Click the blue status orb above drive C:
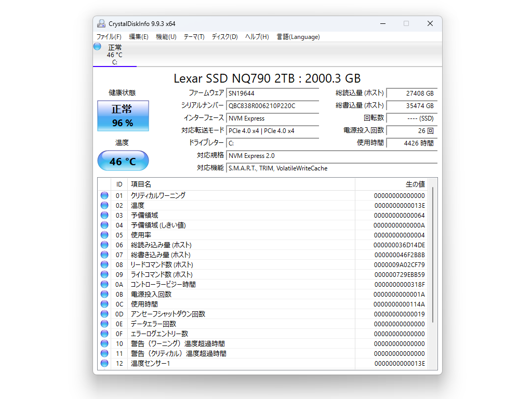532x399 pixels. coord(97,46)
